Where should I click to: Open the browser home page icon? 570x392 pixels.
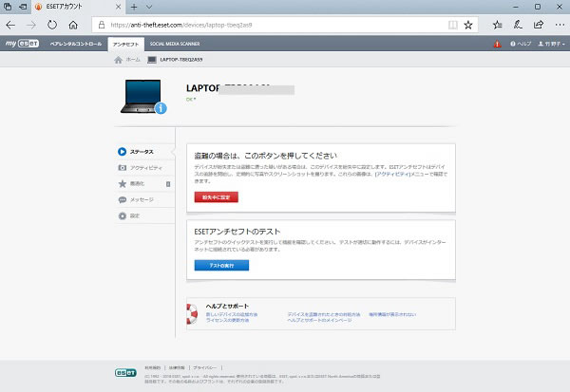pyautogui.click(x=73, y=25)
